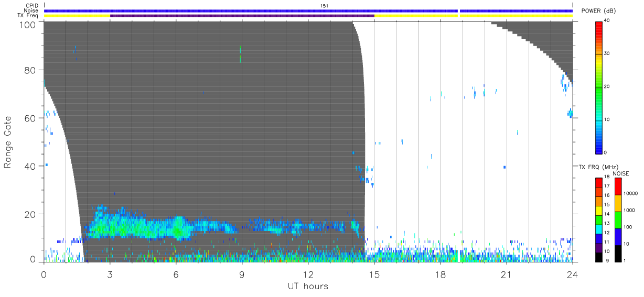The image size is (644, 297).
Task: Click the x-axis tick label '15'
Action: (374, 274)
